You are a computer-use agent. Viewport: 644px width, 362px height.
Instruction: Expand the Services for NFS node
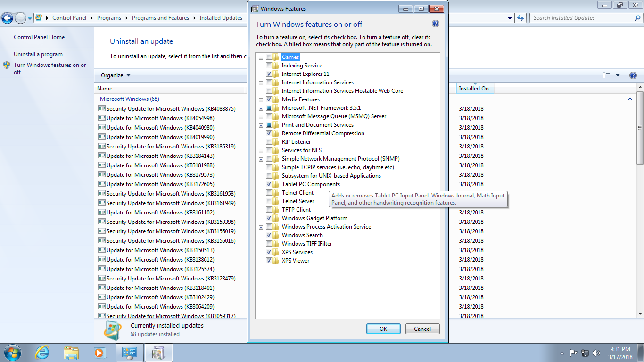coord(261,151)
